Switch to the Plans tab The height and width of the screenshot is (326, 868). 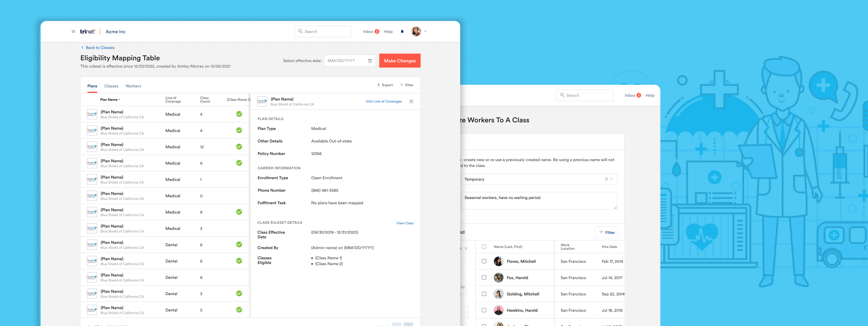pos(92,86)
